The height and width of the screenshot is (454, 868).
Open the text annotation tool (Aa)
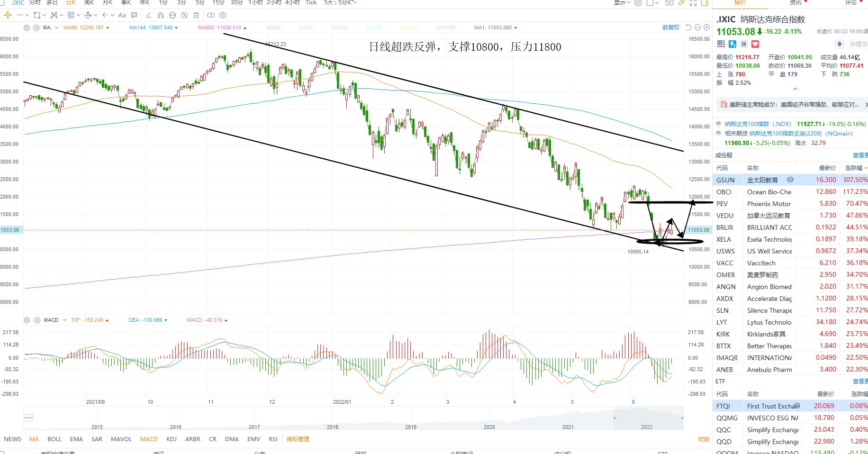pos(122,15)
